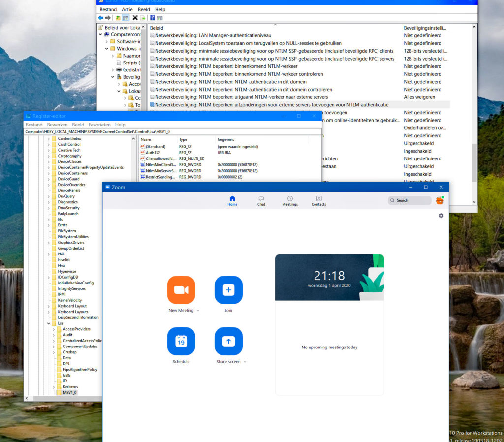The width and height of the screenshot is (504, 442).
Task: Collapse the Lsa key in registry tree
Action: [49, 323]
